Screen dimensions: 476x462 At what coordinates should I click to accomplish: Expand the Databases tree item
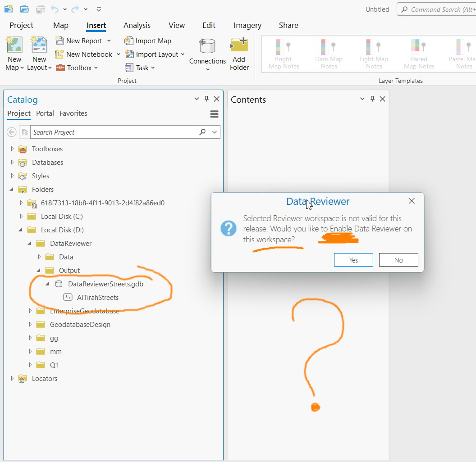(11, 162)
